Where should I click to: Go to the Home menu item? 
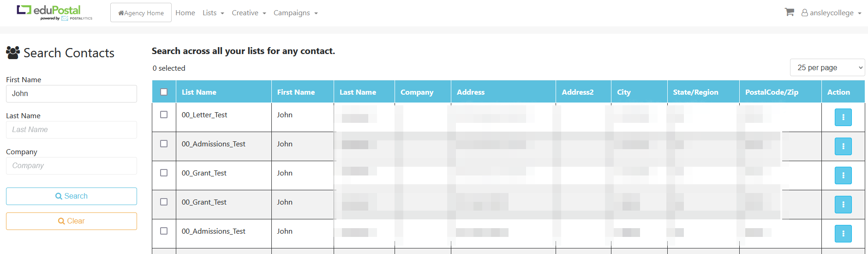point(185,13)
